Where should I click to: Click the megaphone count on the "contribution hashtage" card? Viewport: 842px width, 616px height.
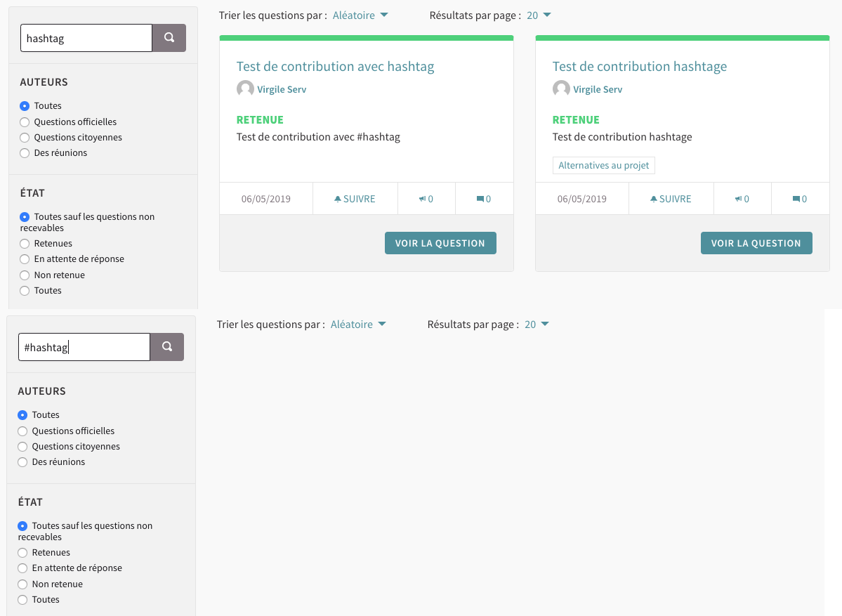point(742,199)
